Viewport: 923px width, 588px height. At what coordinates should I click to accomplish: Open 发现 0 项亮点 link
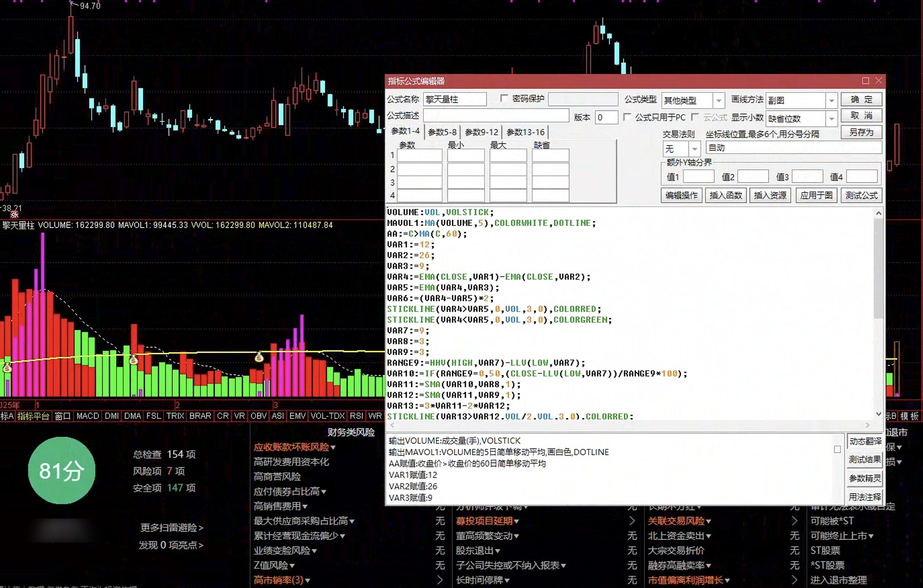tap(171, 545)
